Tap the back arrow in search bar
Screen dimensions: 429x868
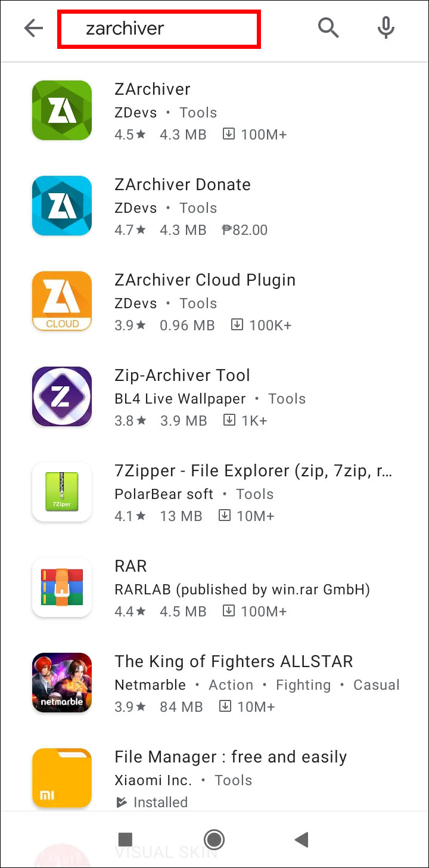(34, 28)
